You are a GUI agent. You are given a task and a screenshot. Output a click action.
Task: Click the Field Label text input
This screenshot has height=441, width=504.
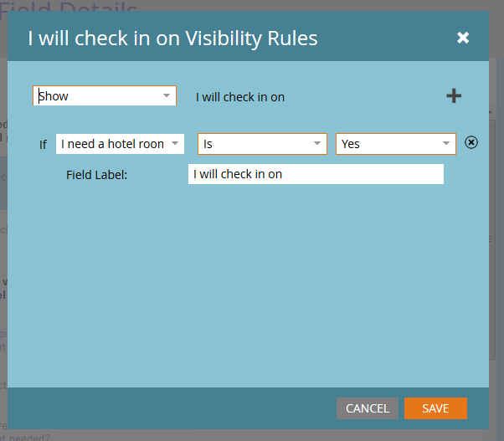point(316,174)
